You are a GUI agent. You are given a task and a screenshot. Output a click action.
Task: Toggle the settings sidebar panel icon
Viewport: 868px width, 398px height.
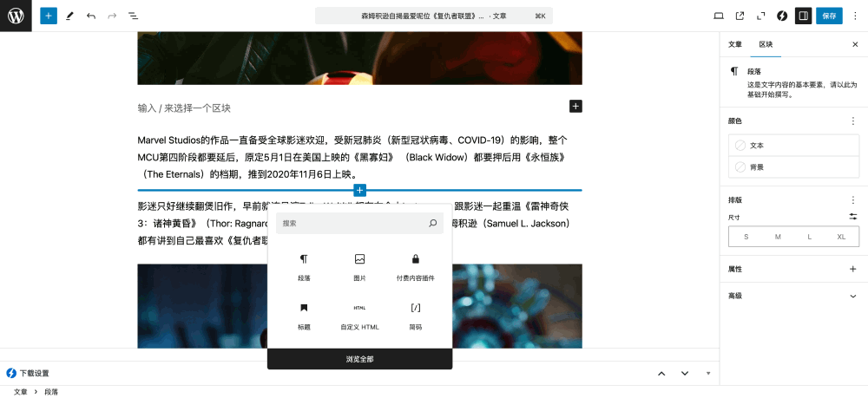[x=803, y=16]
